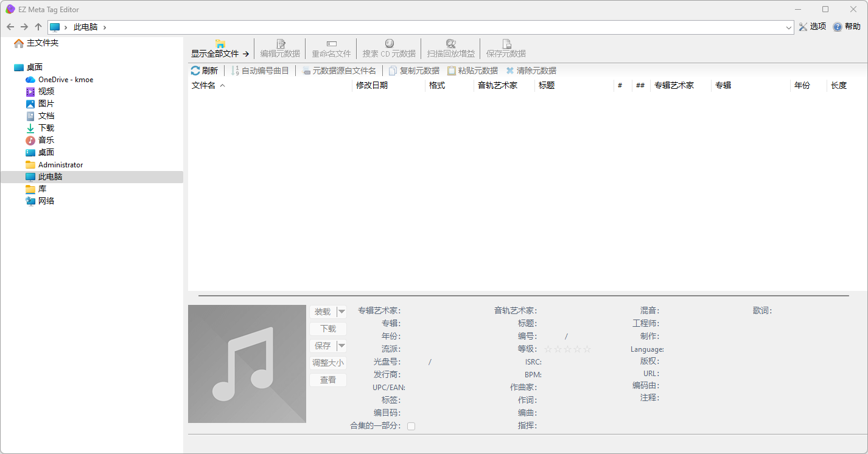
Task: Set rating to five stars
Action: (x=587, y=349)
